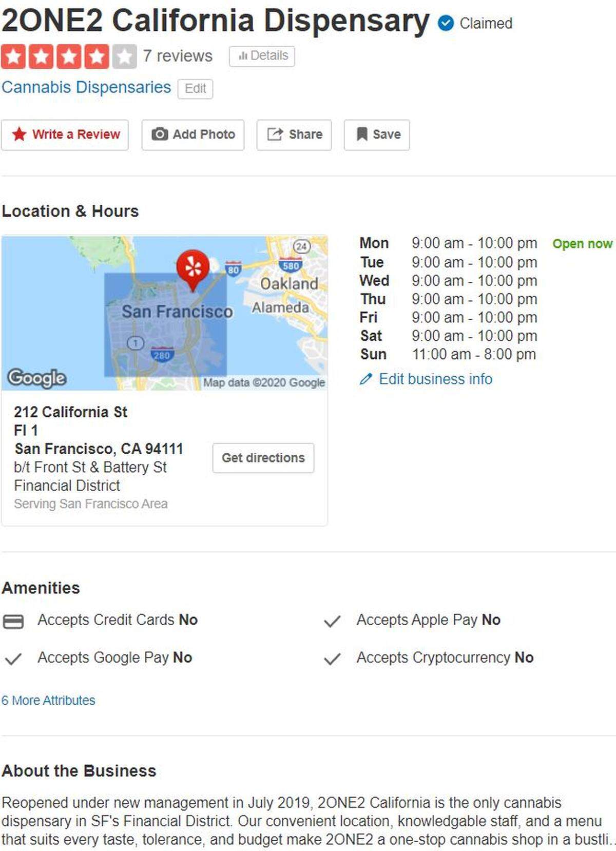
Task: Click the bookmark icon in Save
Action: (362, 134)
